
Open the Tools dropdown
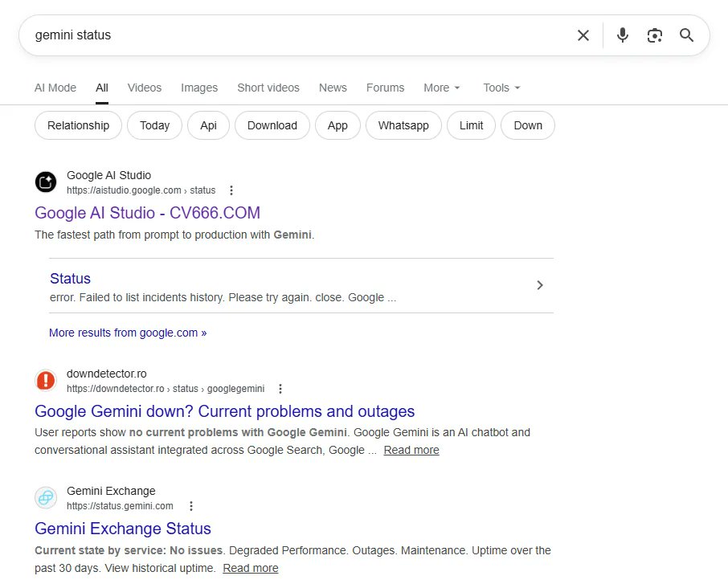[501, 88]
